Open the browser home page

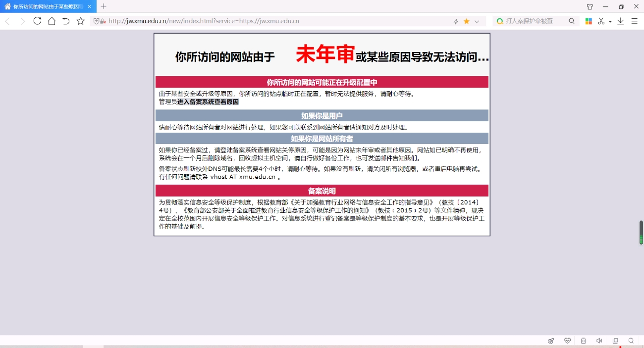[52, 21]
